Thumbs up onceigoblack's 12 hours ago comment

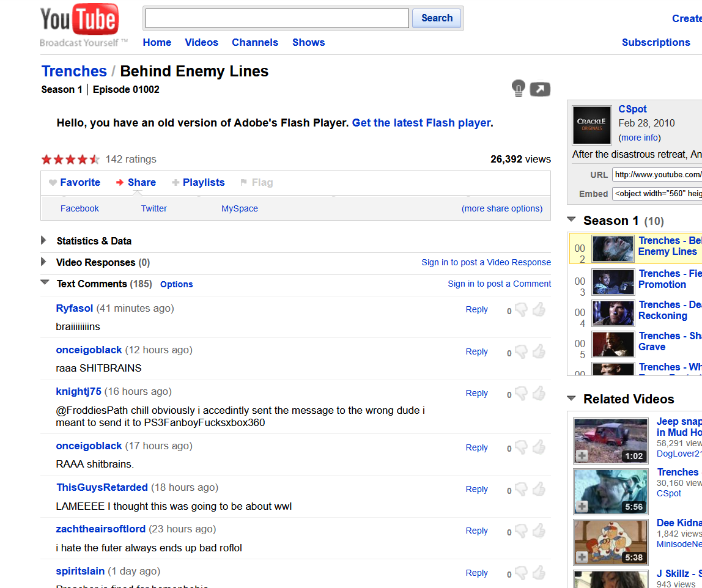(539, 351)
